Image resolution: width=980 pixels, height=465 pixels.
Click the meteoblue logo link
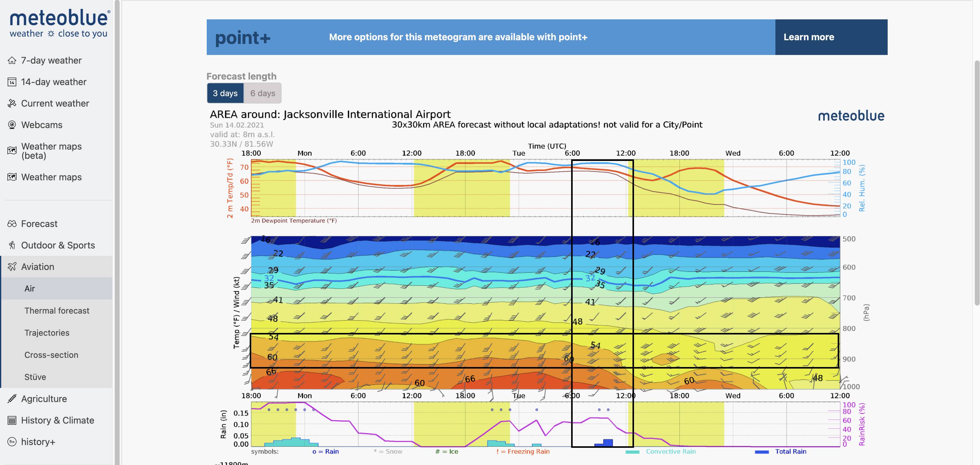60,24
